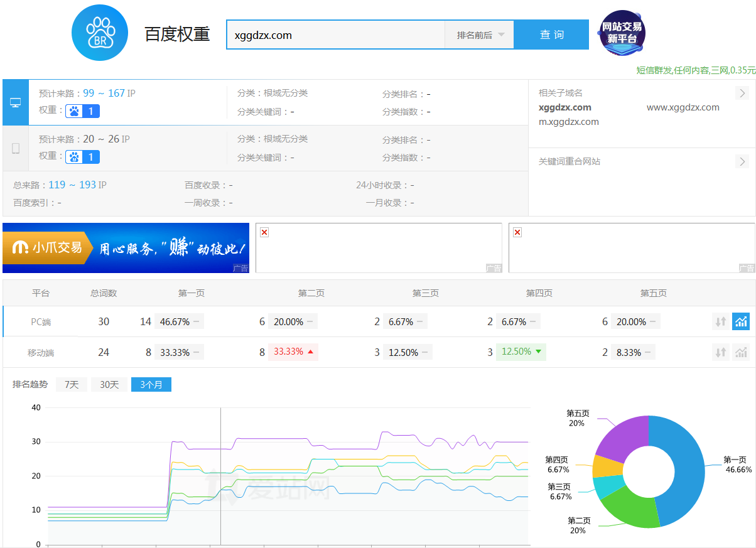Click the PC weight paw badge
This screenshot has width=756, height=548.
83,111
